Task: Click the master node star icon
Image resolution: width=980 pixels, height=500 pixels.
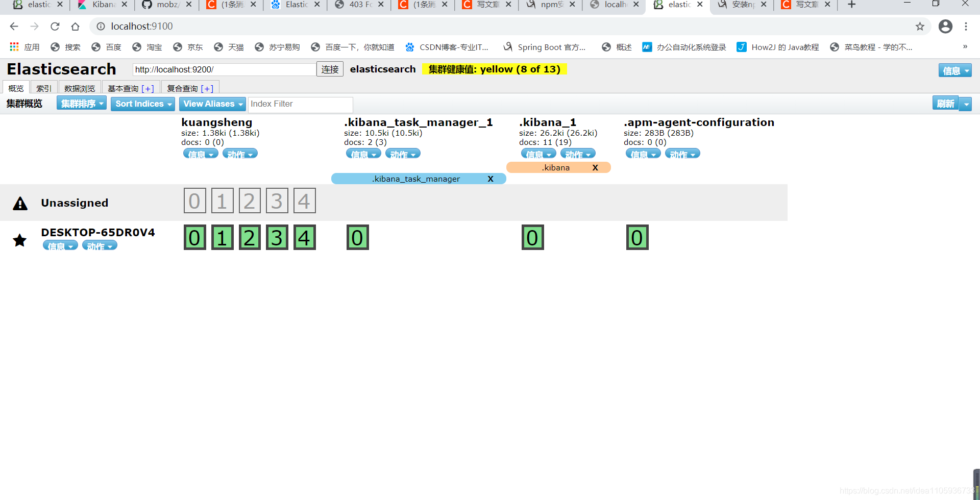Action: (20, 240)
